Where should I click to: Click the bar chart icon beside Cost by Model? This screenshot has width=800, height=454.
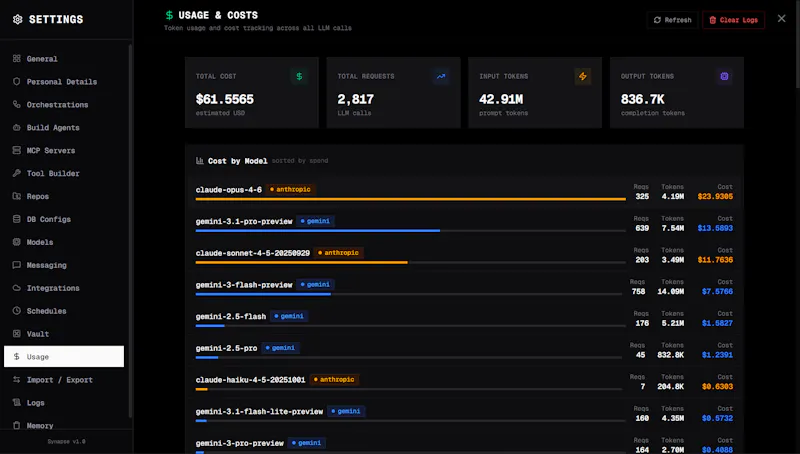click(199, 161)
